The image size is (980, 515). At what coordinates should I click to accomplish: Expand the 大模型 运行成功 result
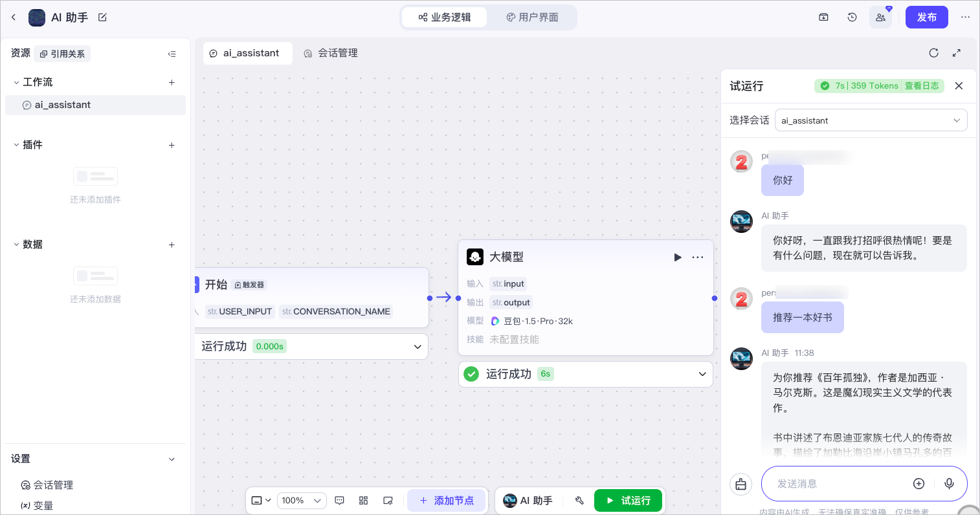coord(702,374)
